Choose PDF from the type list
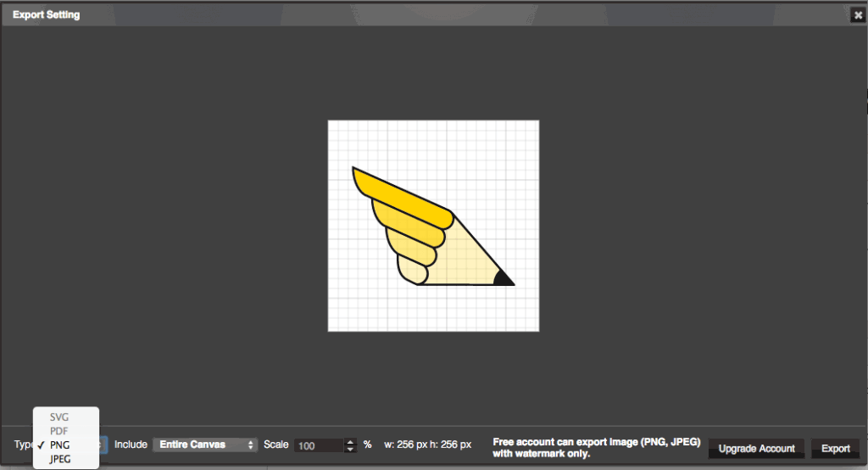The image size is (868, 470). click(59, 431)
